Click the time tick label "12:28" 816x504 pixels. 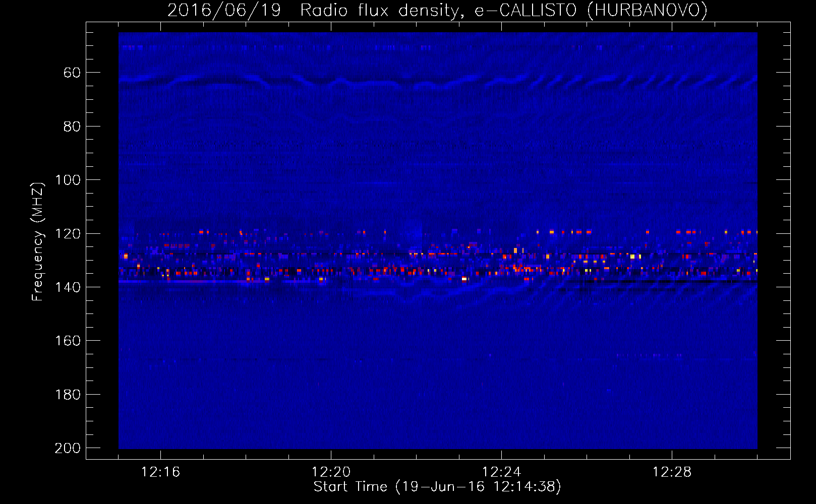click(672, 472)
